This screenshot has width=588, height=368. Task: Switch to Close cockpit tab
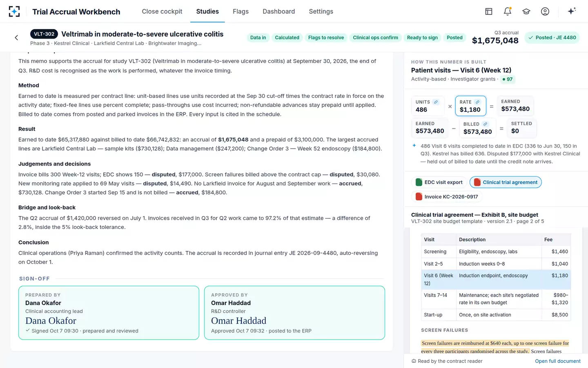pos(162,11)
